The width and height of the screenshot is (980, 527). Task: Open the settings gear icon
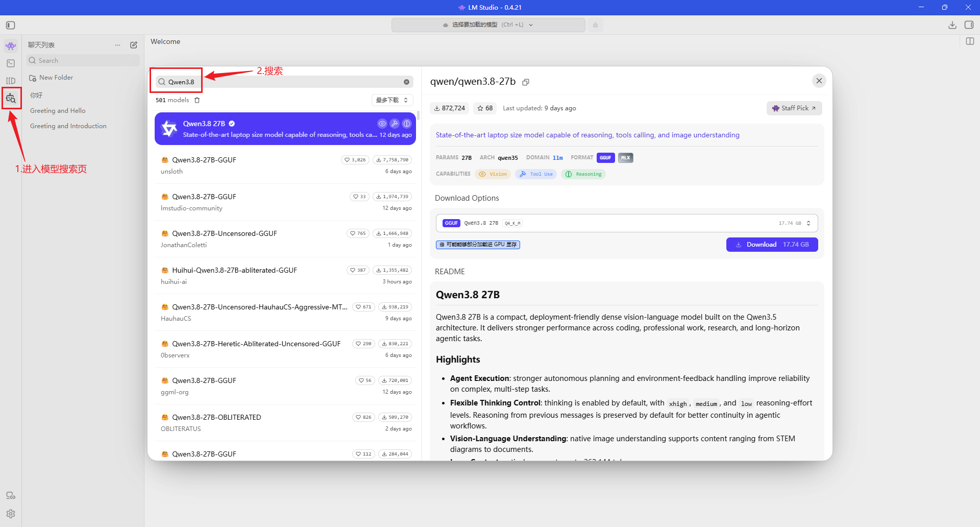(x=11, y=514)
